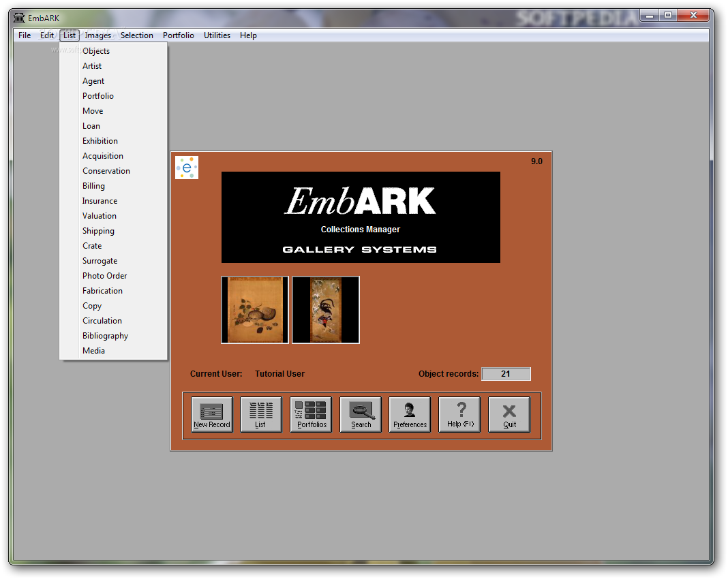728x579 pixels.
Task: Pick Copy from the List menu
Action: click(113, 306)
